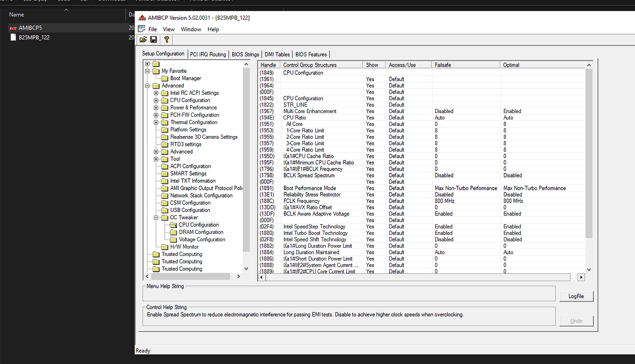Screen dimensions: 635x364
Task: Click the AMIBCP5 application icon in file list
Action: [x=12, y=28]
